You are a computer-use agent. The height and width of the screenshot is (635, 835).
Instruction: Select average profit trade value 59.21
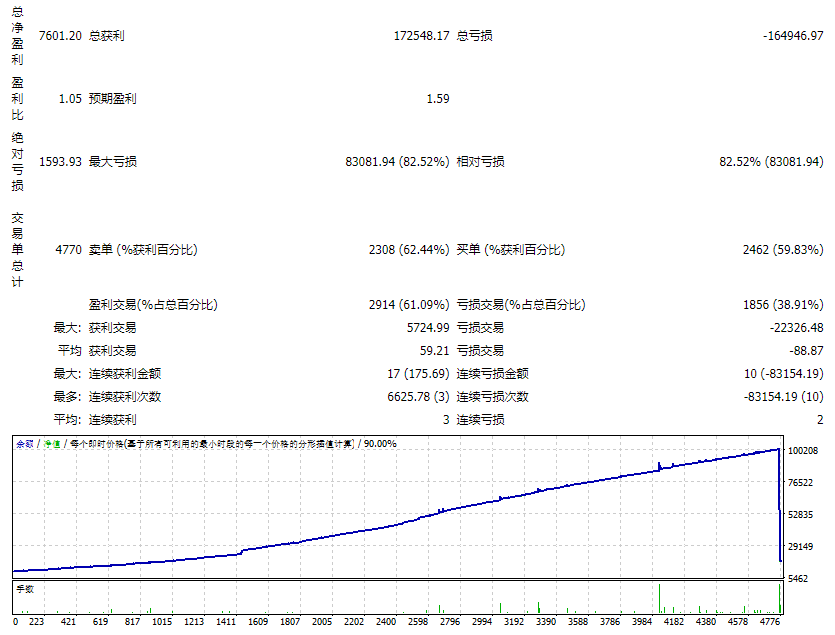[x=435, y=351]
